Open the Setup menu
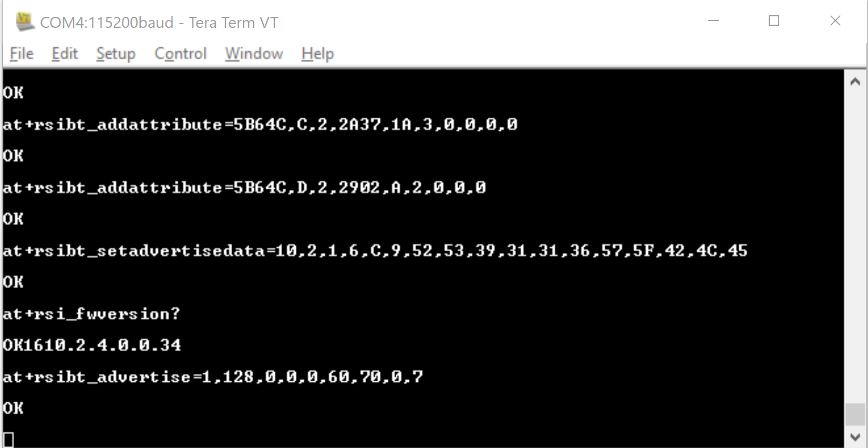868x448 pixels. (116, 54)
